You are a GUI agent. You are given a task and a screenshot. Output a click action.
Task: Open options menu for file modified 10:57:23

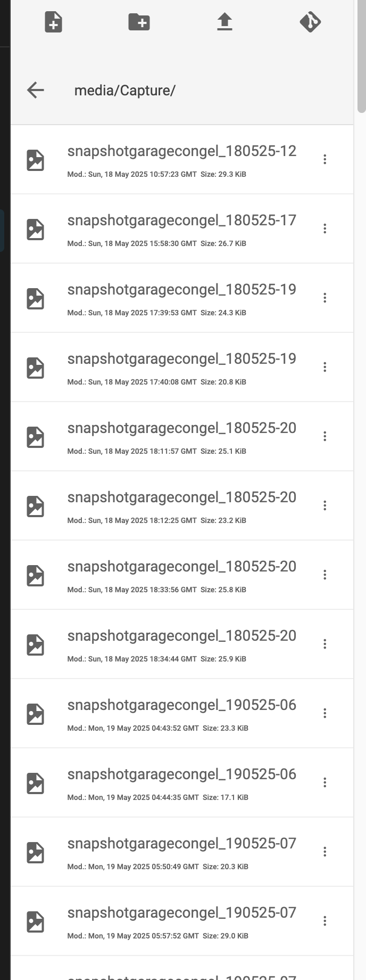(325, 159)
